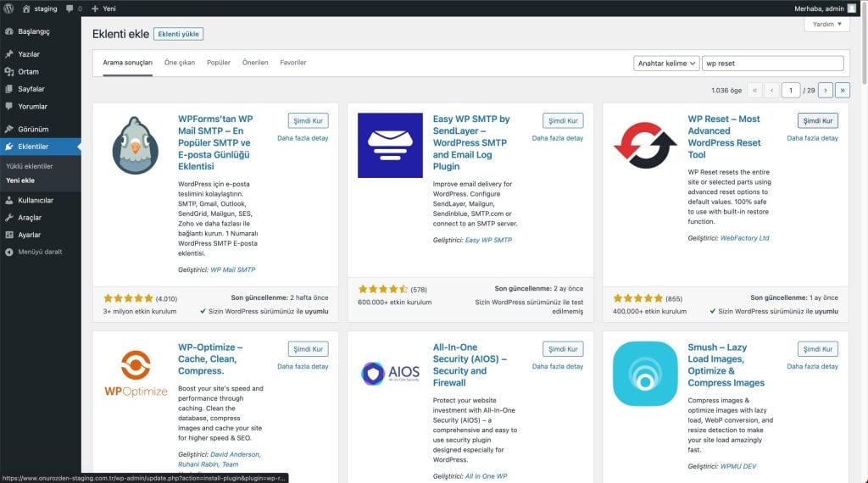Open Daha fazla detay for WP Reset
Image resolution: width=868 pixels, height=483 pixels.
[812, 138]
